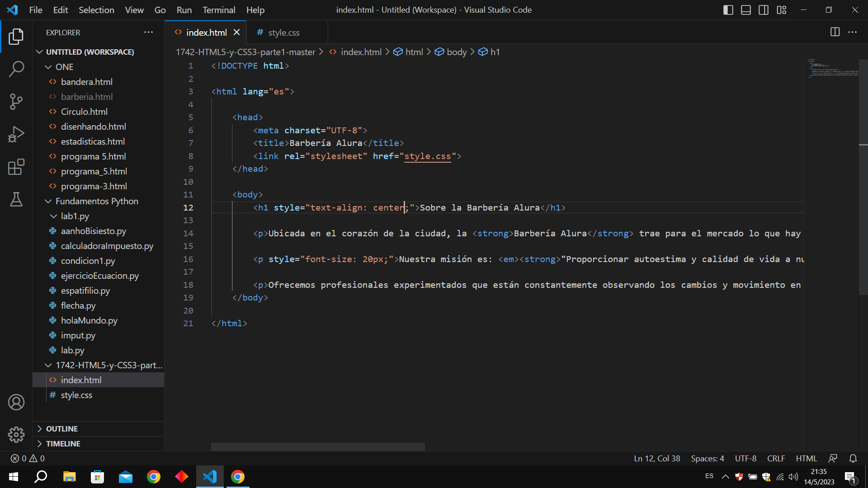Change end of line sequence CRLF
Viewport: 868px width, 488px height.
[776, 458]
